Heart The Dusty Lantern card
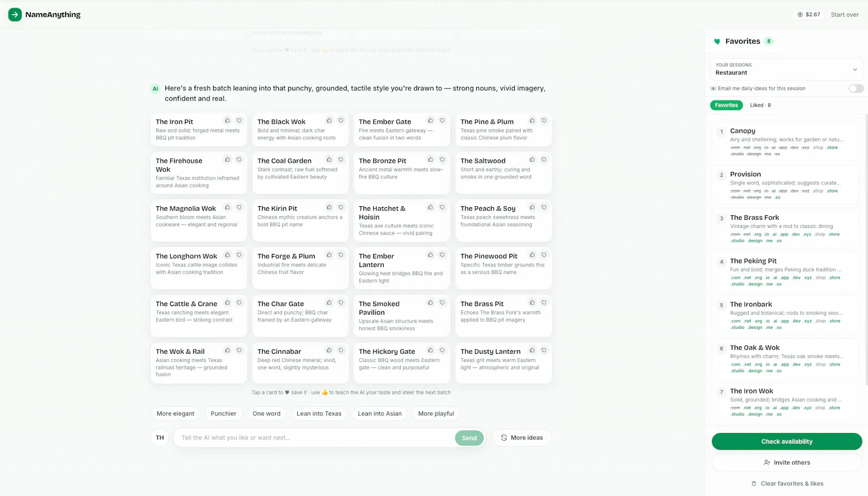Image resolution: width=868 pixels, height=496 pixels. [x=544, y=351]
